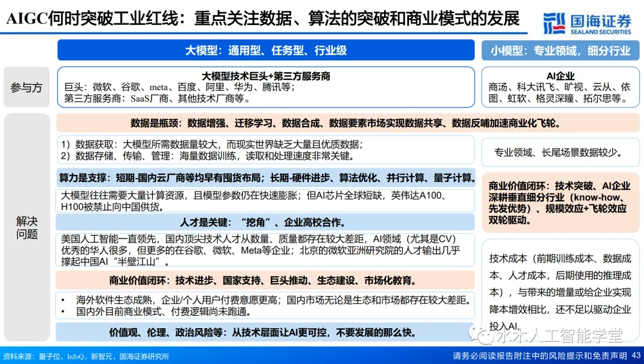Click the '解决问题' side label
Screen dimensions: 644x364
click(x=27, y=227)
